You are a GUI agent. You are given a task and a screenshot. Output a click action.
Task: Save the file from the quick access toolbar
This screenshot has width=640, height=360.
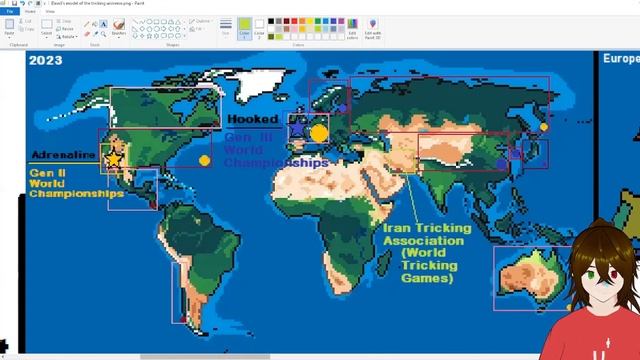pos(14,3)
